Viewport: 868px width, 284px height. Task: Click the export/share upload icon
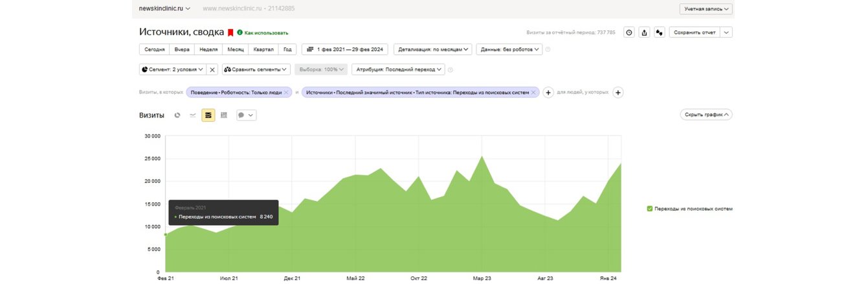[644, 32]
